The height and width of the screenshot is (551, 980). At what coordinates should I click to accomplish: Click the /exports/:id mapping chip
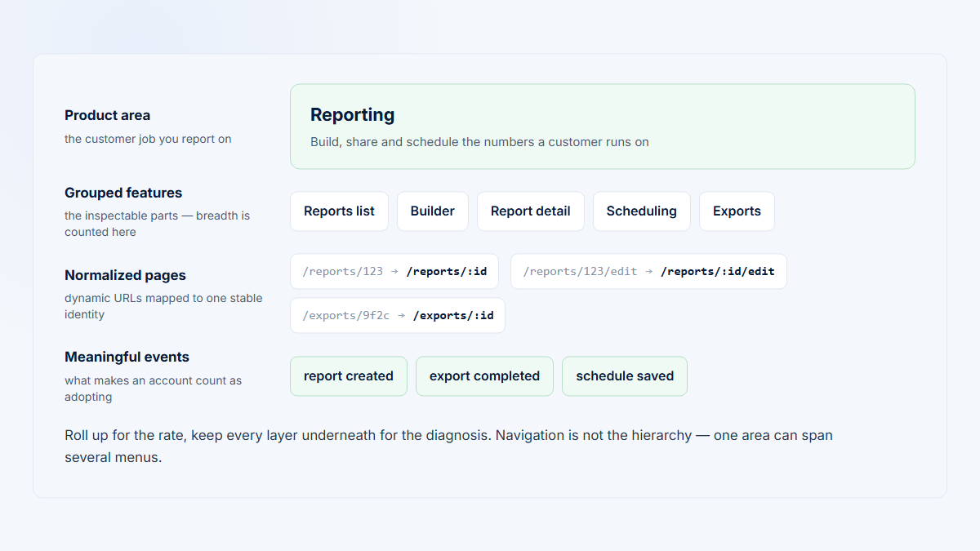point(398,315)
